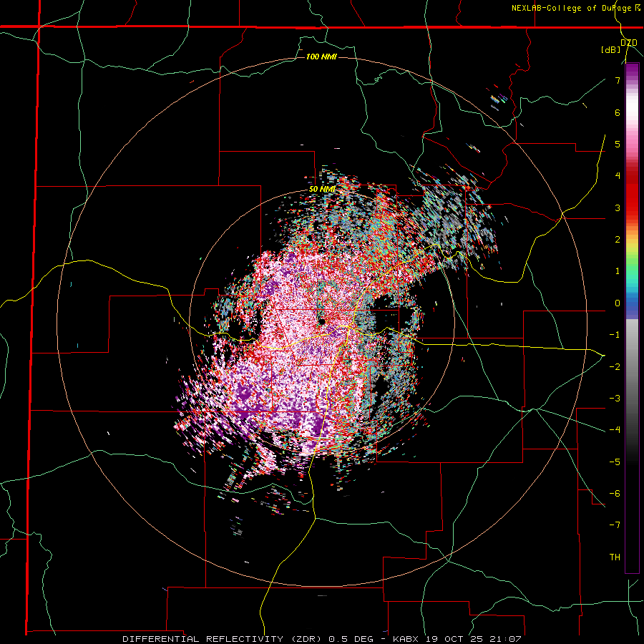Image resolution: width=644 pixels, height=644 pixels.
Task: Click the 3 value on the dB scale
Action: [x=618, y=208]
